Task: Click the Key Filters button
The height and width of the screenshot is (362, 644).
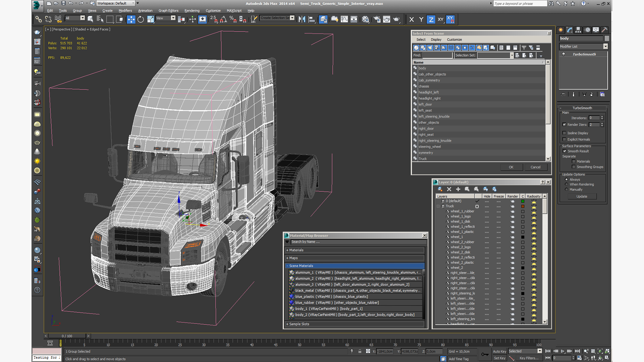Action: point(529,358)
